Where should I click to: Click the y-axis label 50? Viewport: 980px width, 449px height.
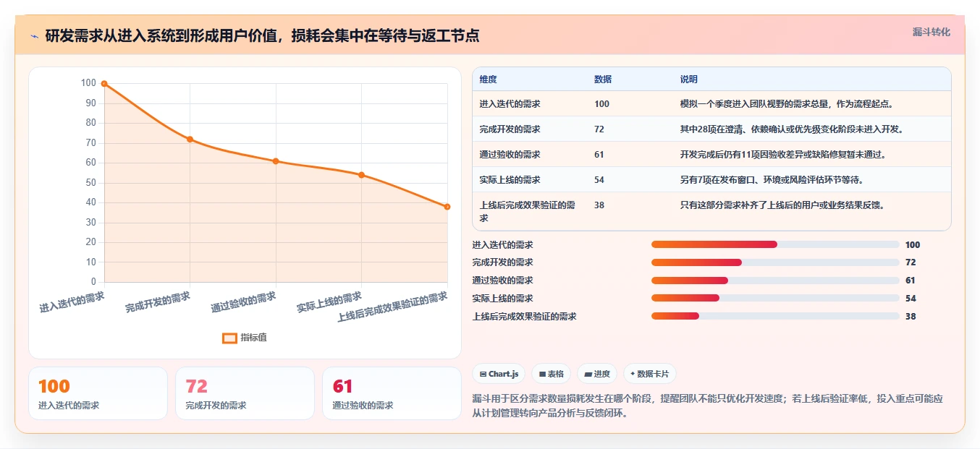(90, 183)
